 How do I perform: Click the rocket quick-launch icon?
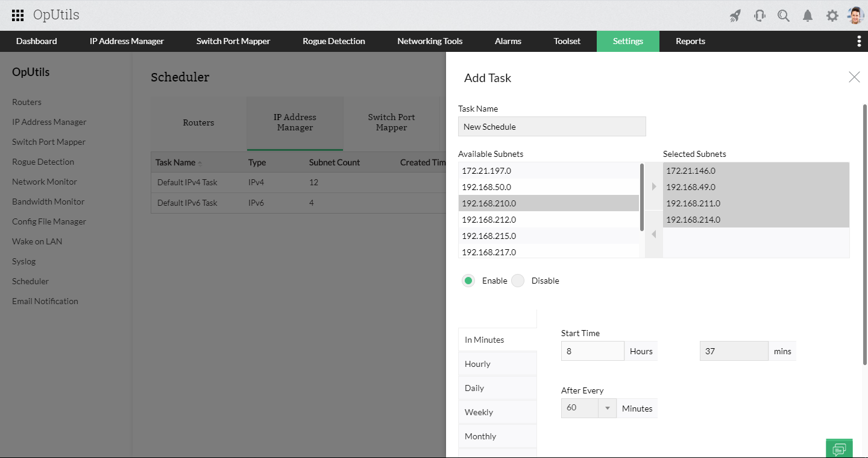735,16
